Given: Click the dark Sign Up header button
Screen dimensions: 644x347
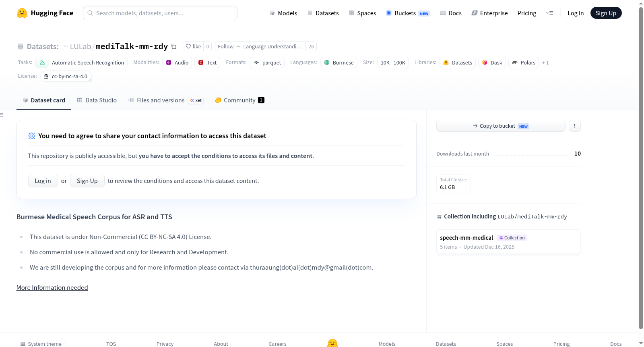Looking at the screenshot, I should coord(606,13).
